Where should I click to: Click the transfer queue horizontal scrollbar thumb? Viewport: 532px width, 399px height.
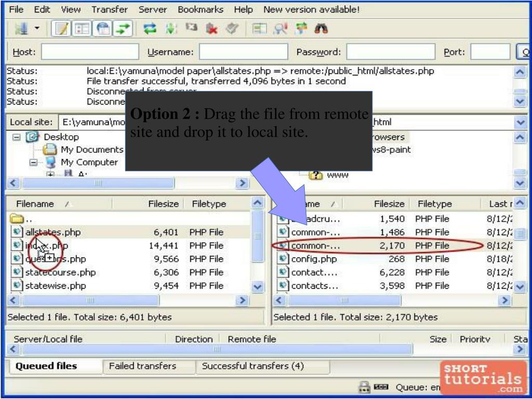(217, 349)
